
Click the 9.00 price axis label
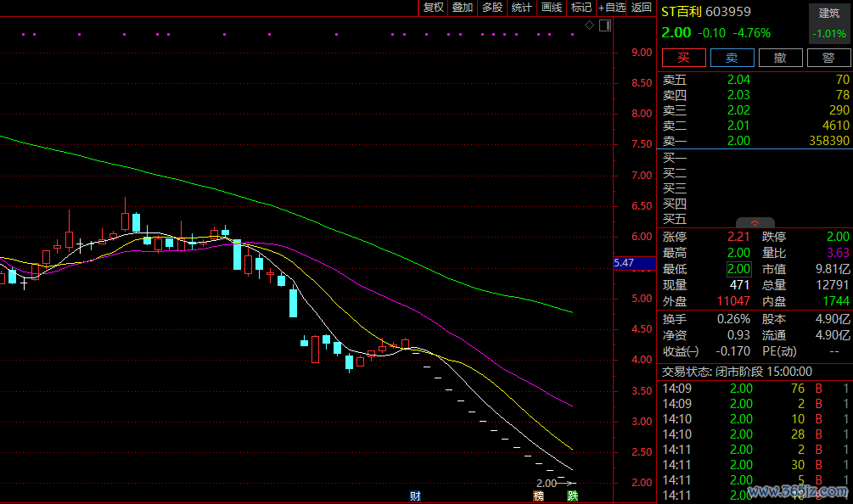(642, 53)
